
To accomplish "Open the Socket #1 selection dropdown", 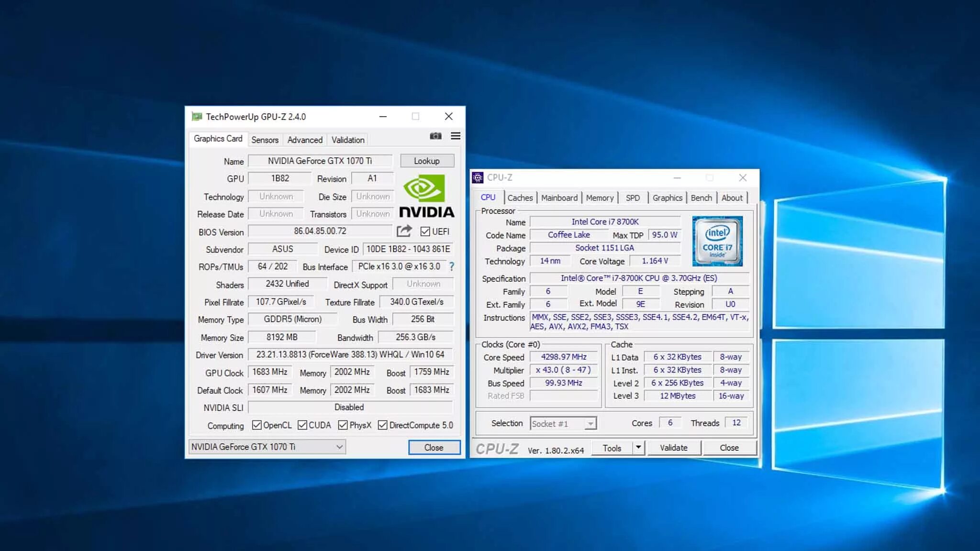I will coord(563,423).
